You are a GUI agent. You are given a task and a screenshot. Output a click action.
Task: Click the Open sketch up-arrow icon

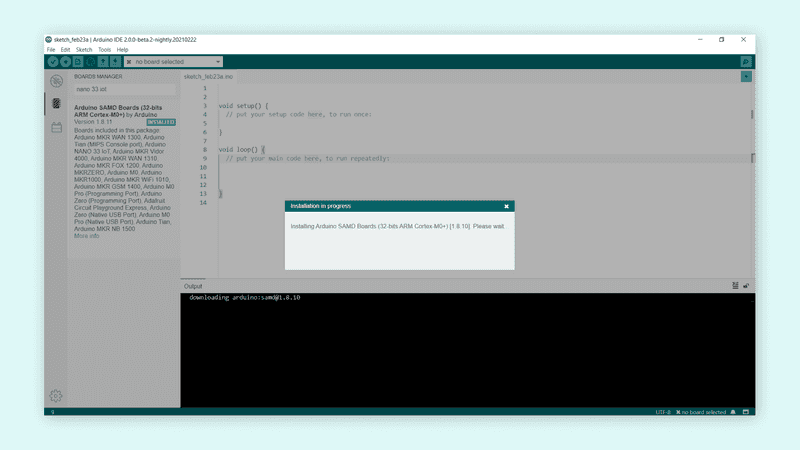[x=103, y=62]
